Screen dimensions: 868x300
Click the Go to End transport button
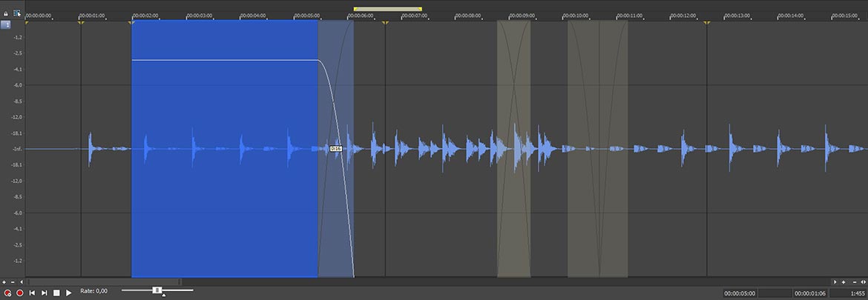[x=44, y=293]
